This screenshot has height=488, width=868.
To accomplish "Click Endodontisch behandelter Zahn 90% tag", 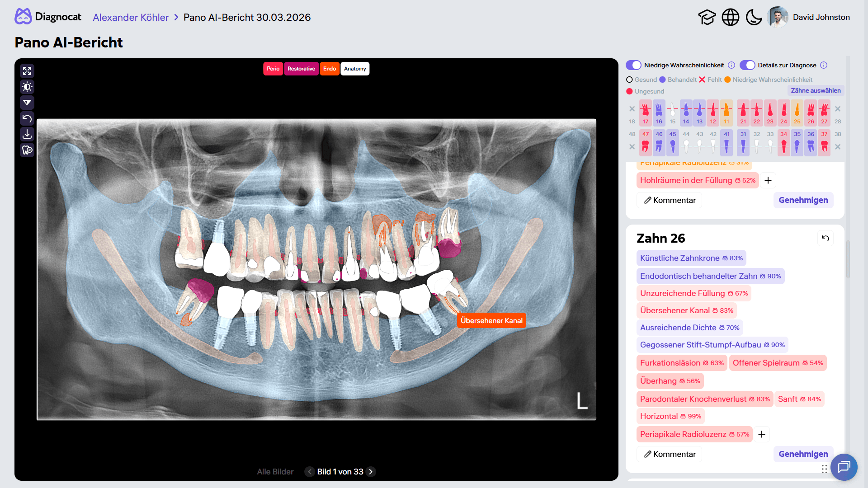I will pyautogui.click(x=710, y=276).
